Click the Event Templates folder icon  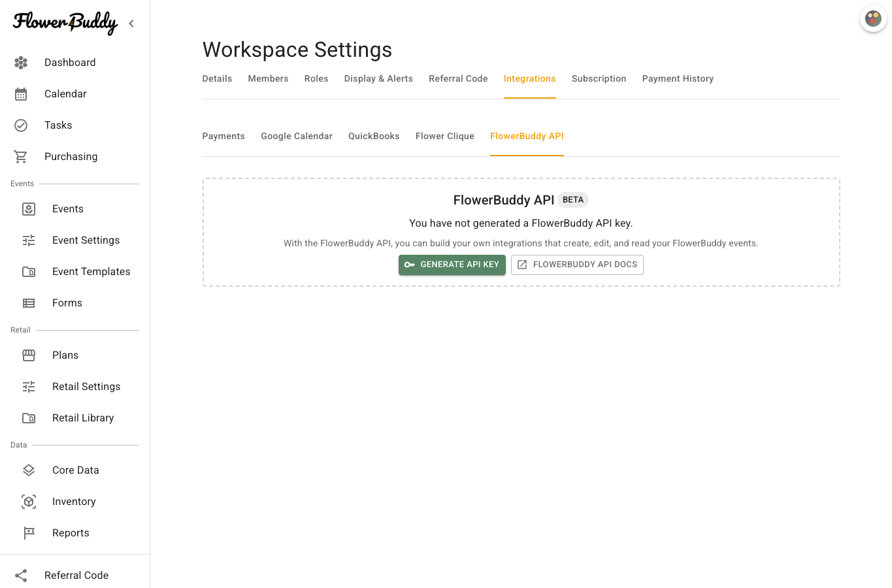[x=29, y=272]
